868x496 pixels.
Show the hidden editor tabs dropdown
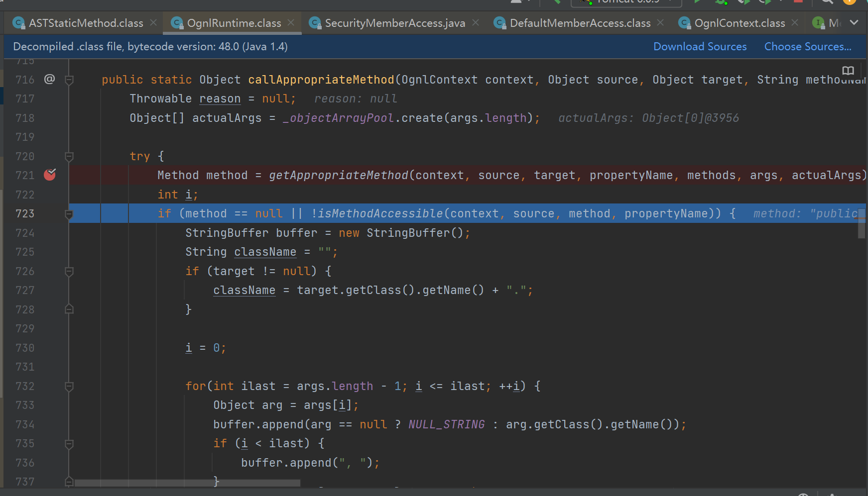pyautogui.click(x=854, y=23)
